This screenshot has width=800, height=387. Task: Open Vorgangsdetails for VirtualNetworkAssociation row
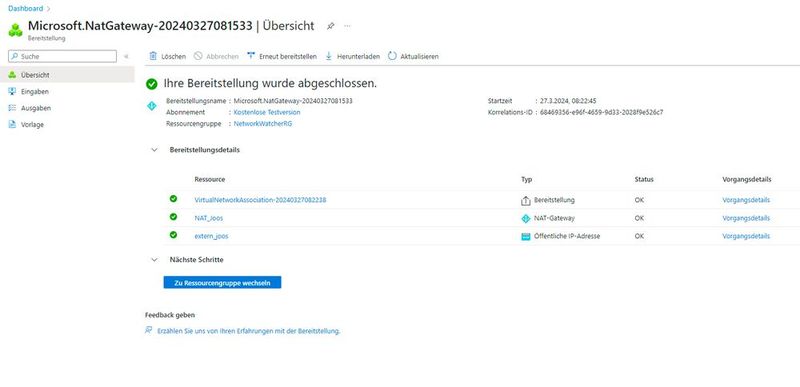746,200
